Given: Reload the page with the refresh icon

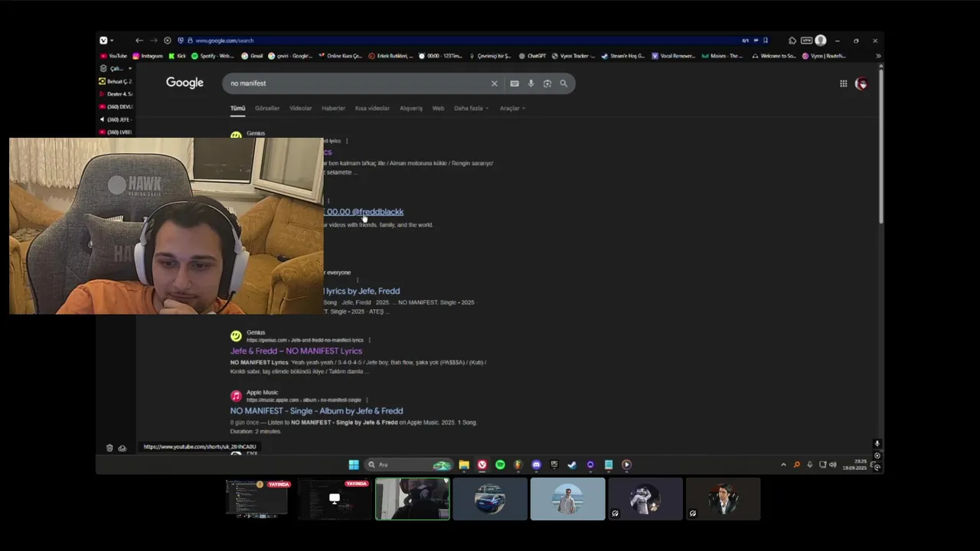Looking at the screenshot, I should click(167, 41).
